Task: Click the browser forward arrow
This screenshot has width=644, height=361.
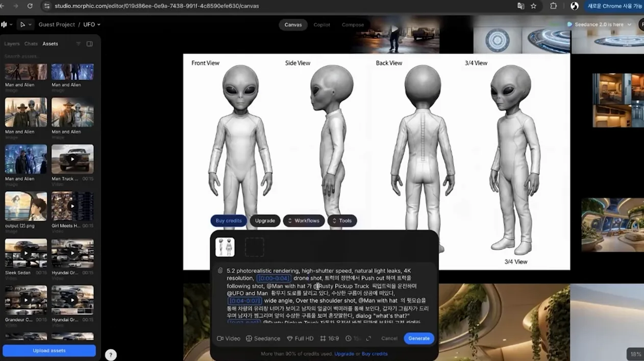Action: [16, 6]
